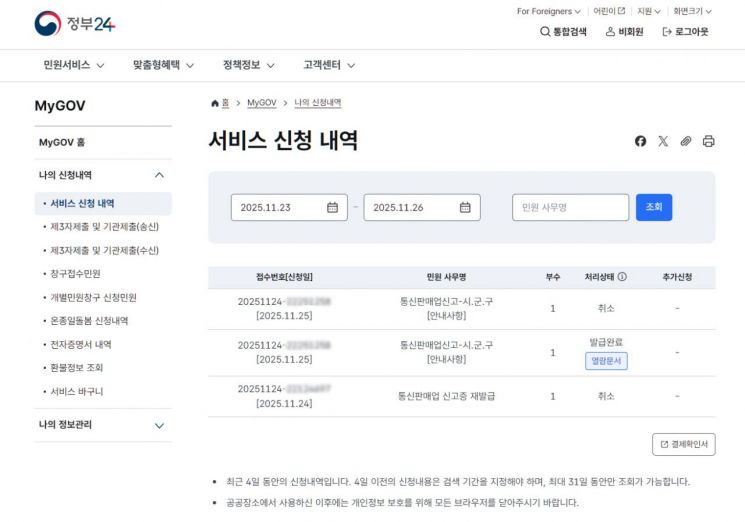
Task: Copy page link with paperclip icon
Action: (686, 141)
